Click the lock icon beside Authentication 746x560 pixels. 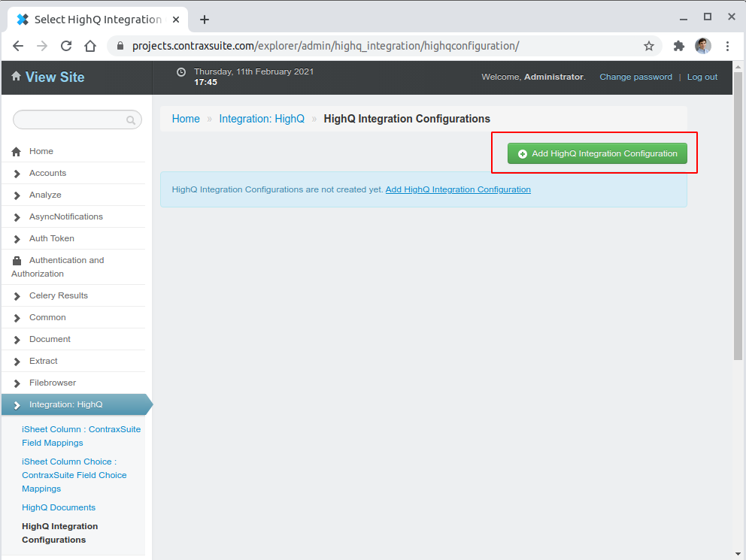click(x=17, y=261)
